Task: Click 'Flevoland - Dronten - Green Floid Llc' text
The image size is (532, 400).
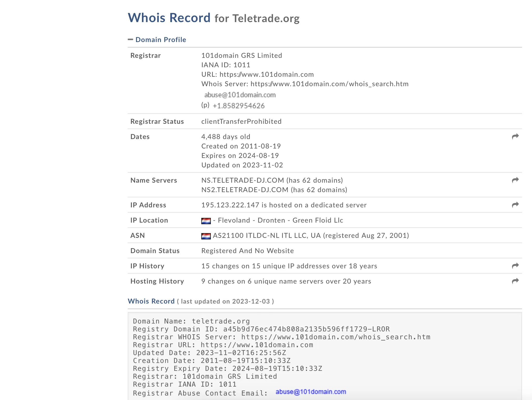Action: [280, 220]
